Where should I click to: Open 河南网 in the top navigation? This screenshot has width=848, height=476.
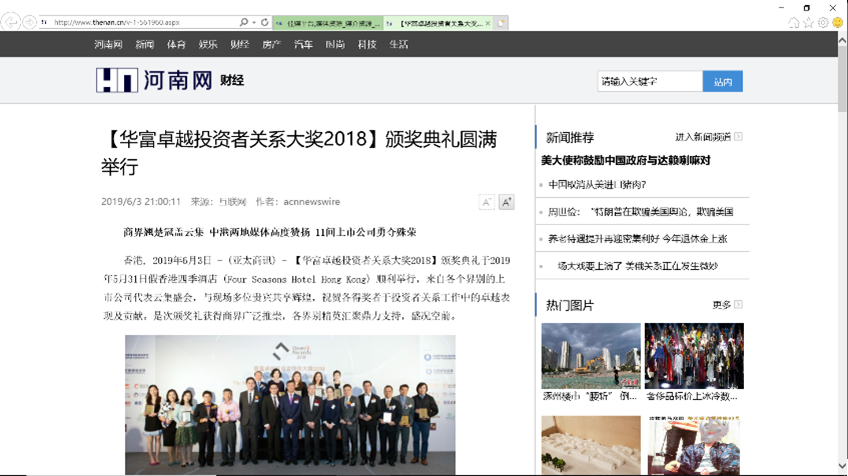pos(108,44)
